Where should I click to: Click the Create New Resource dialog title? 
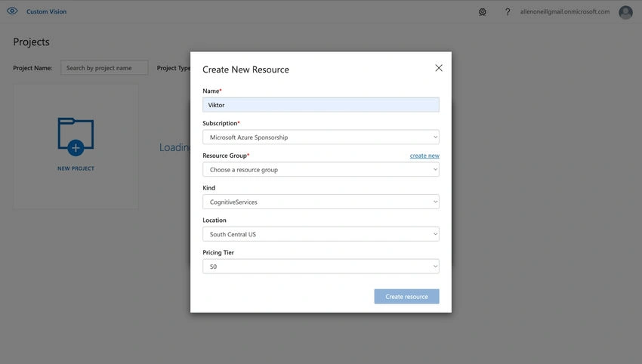[x=245, y=69]
